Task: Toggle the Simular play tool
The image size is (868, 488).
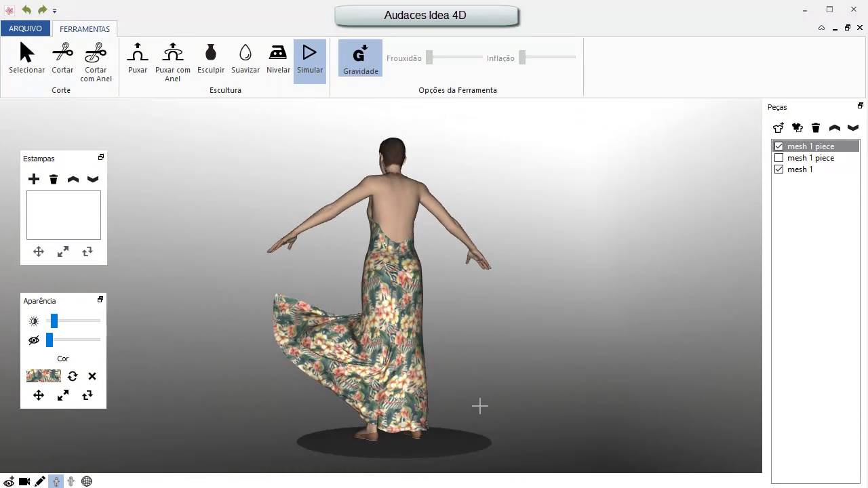Action: click(310, 61)
